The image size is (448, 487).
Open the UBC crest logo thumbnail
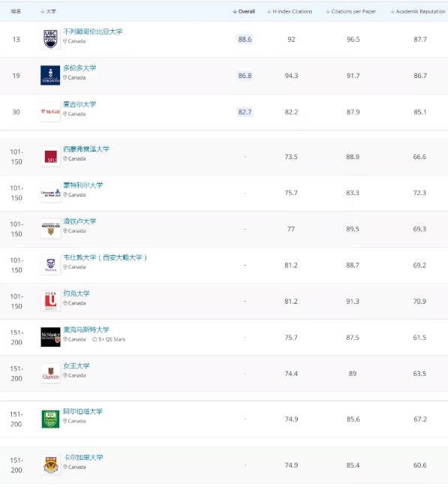50,39
